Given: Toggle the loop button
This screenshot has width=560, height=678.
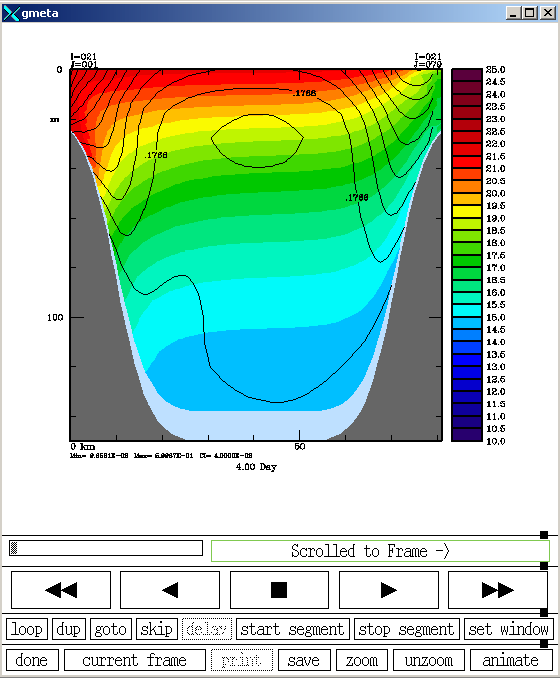Looking at the screenshot, I should [27, 629].
